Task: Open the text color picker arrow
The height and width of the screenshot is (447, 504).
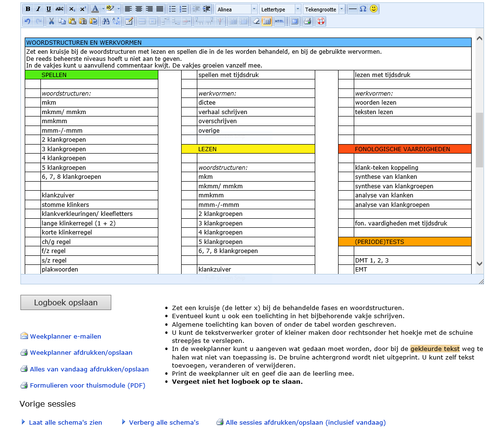Action: [x=103, y=9]
